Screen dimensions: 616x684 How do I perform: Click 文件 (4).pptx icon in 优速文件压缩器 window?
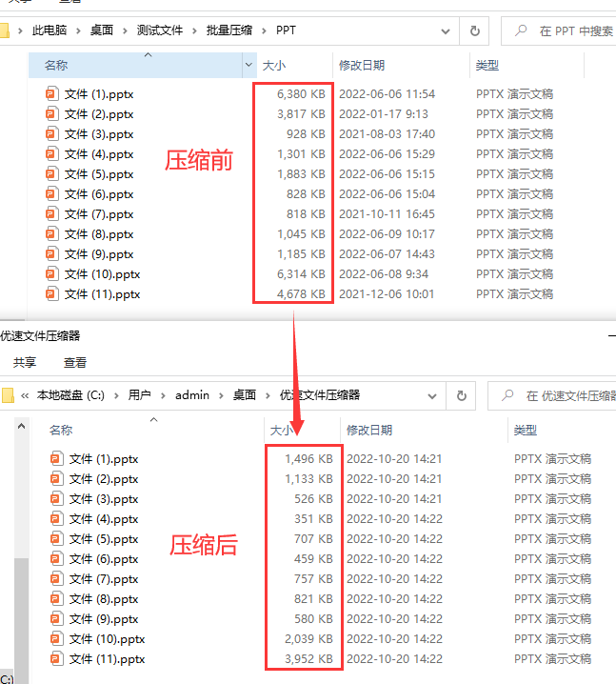(x=57, y=518)
